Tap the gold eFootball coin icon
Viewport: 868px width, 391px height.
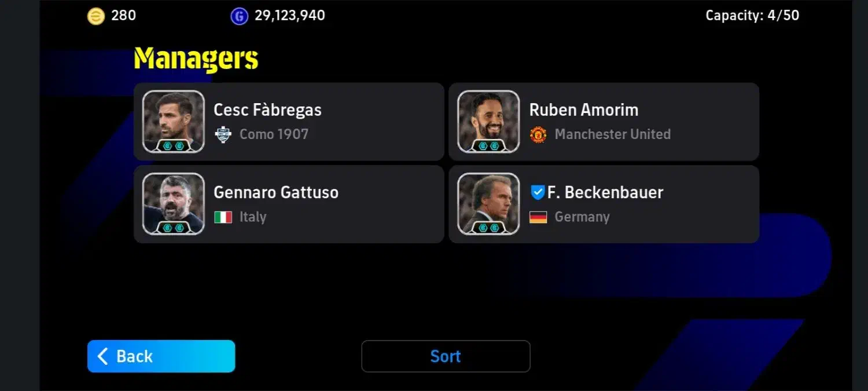click(96, 16)
